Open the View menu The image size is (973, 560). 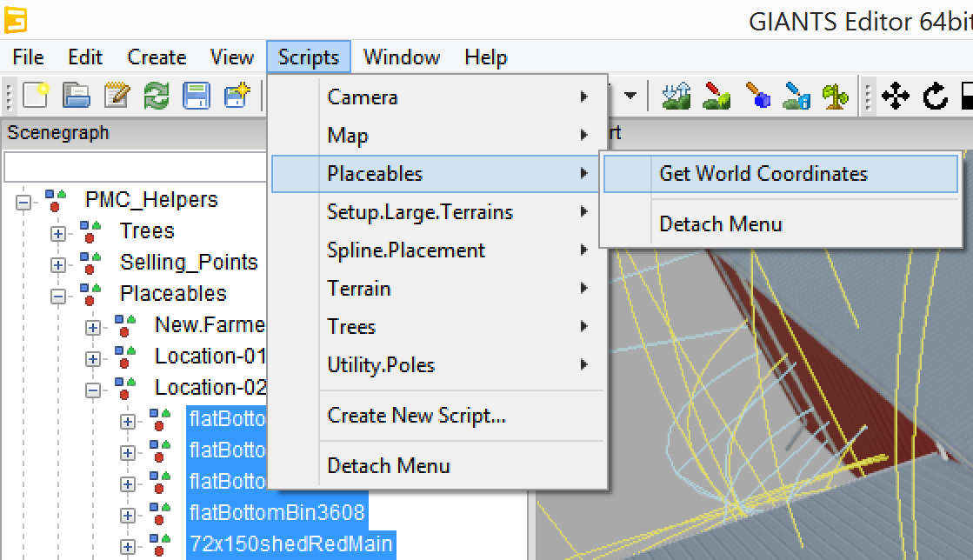click(232, 57)
